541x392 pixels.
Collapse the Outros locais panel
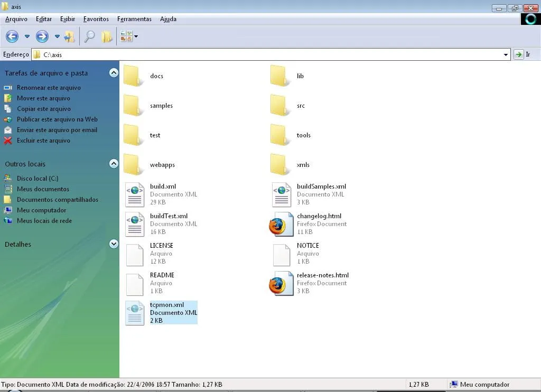[114, 164]
